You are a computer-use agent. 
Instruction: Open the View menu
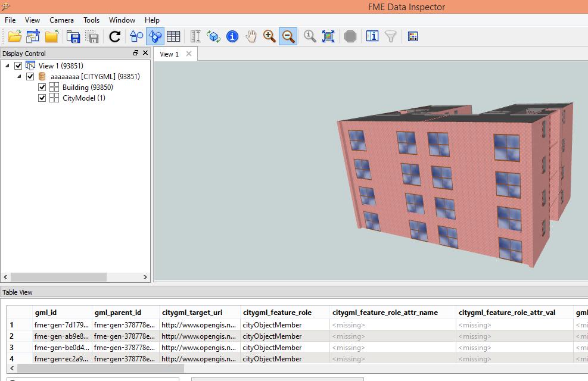tap(32, 20)
